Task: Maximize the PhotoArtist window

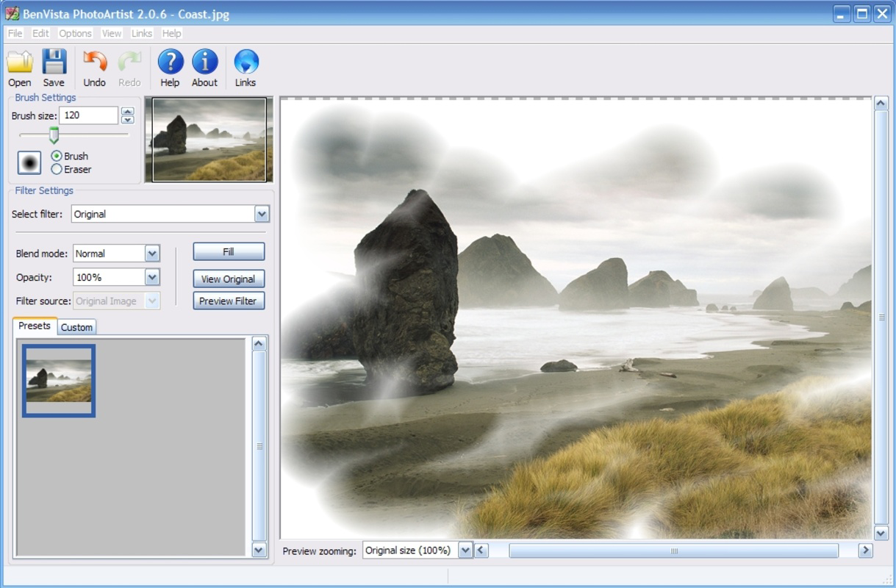Action: tap(861, 13)
